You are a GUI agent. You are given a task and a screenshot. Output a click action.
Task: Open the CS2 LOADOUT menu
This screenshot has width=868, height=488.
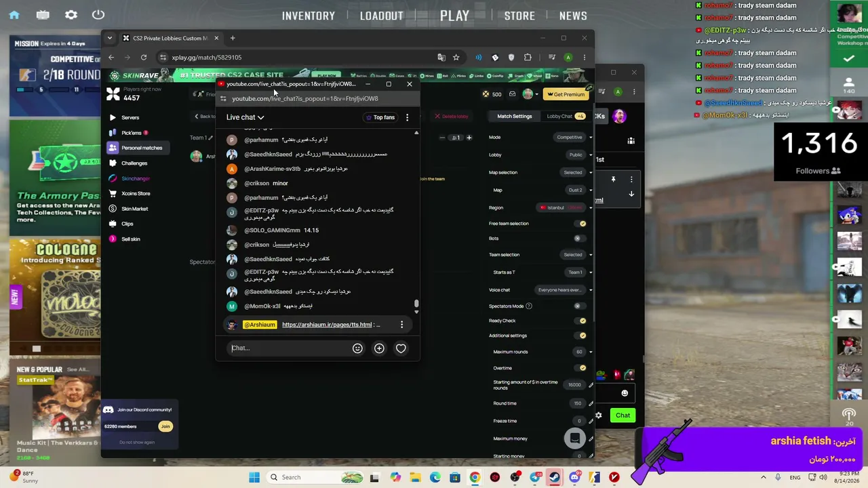click(x=382, y=16)
